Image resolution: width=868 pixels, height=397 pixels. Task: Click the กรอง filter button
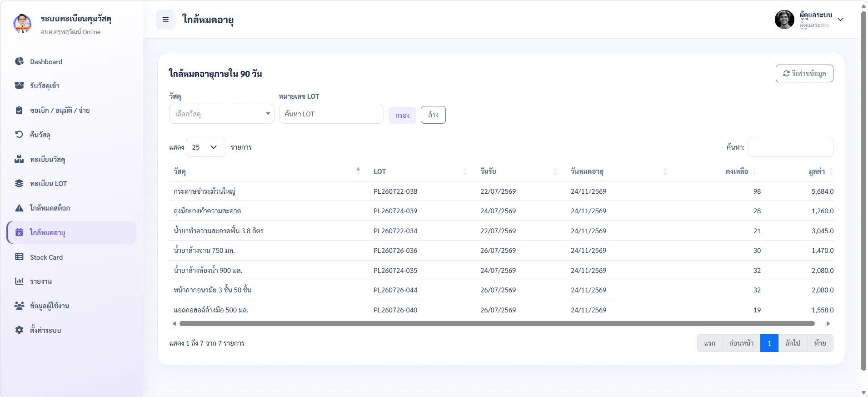coord(402,115)
